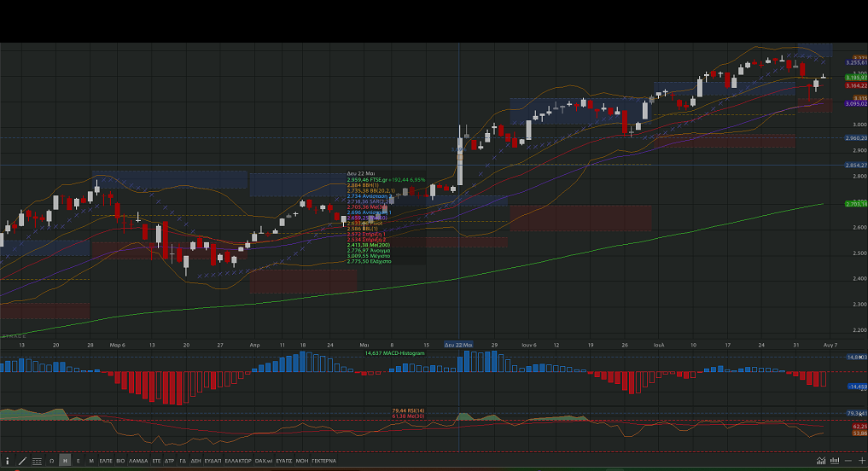The image size is (868, 471).
Task: Click the -14,459 MACD value label
Action: pyautogui.click(x=858, y=387)
